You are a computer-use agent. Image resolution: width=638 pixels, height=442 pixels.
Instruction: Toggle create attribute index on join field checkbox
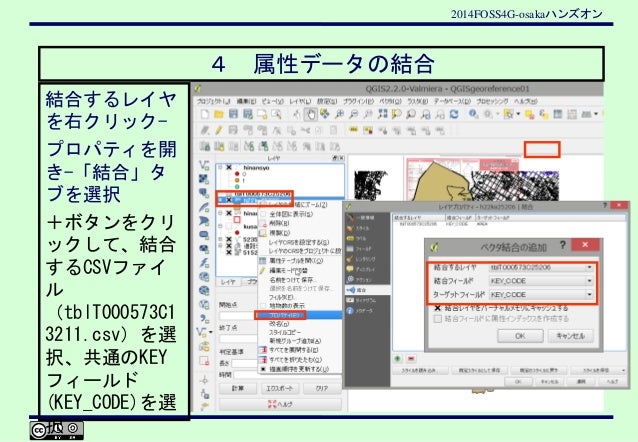click(x=437, y=319)
